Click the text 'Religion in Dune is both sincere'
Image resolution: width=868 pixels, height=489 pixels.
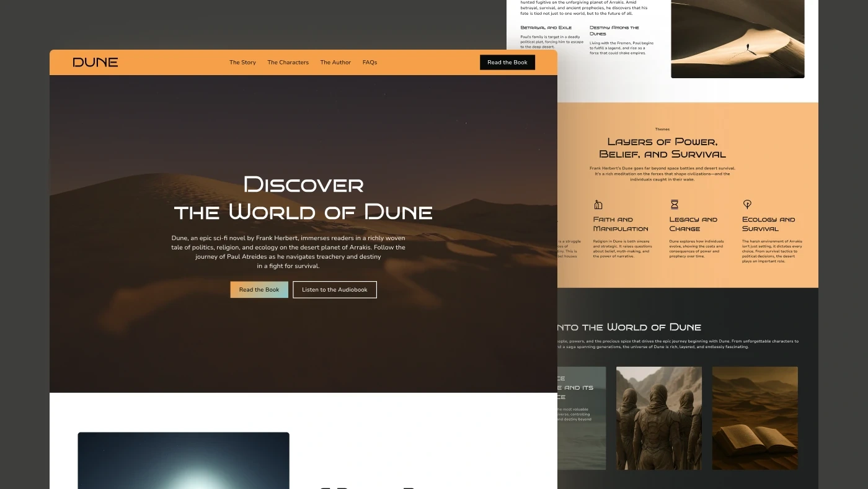[621, 241]
